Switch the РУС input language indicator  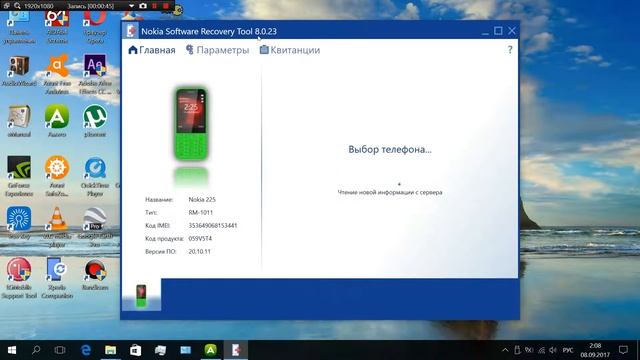567,350
